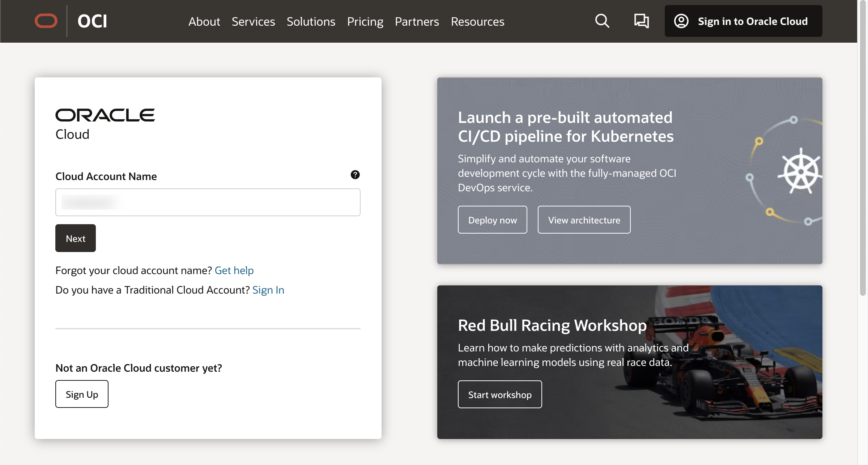Click the Kubernetes wheel graphic
This screenshot has height=465, width=868.
(x=801, y=171)
